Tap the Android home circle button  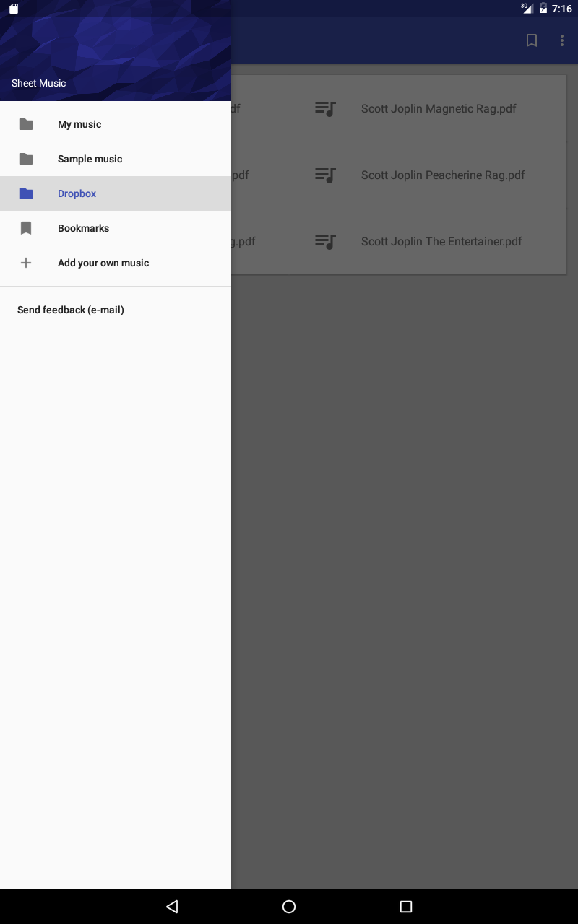(289, 907)
